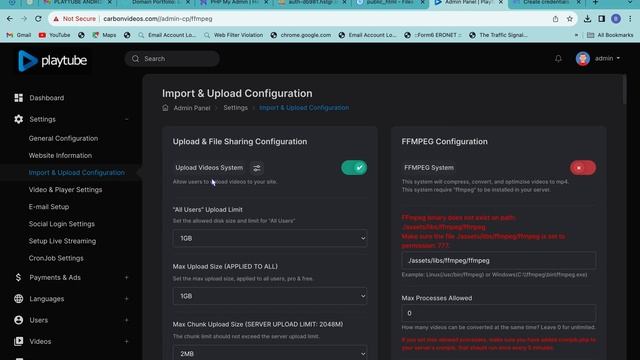Viewport: 640px width, 360px height.
Task: Expand the Languages section
Action: point(127,299)
